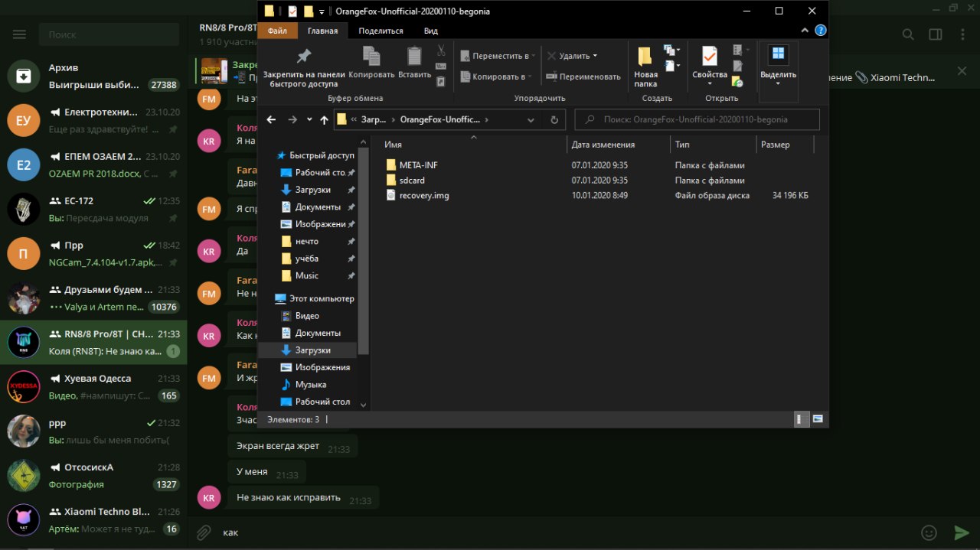Collapse the ribbon with chevron

tap(805, 31)
